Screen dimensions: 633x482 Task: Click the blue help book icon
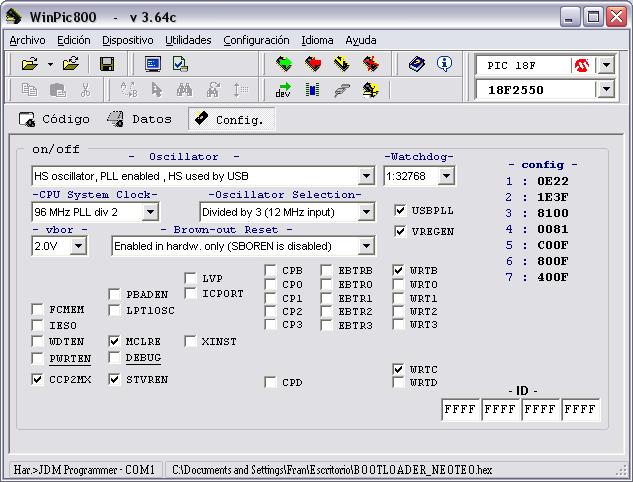[x=417, y=64]
